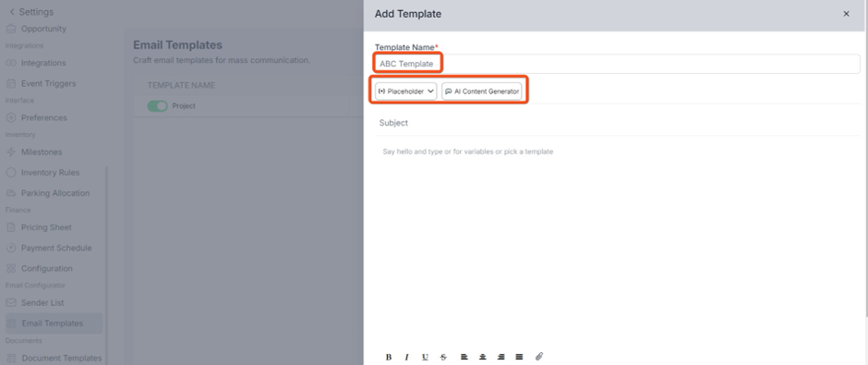The image size is (868, 365).
Task: Open Configuration label in sidebar
Action: coord(47,269)
